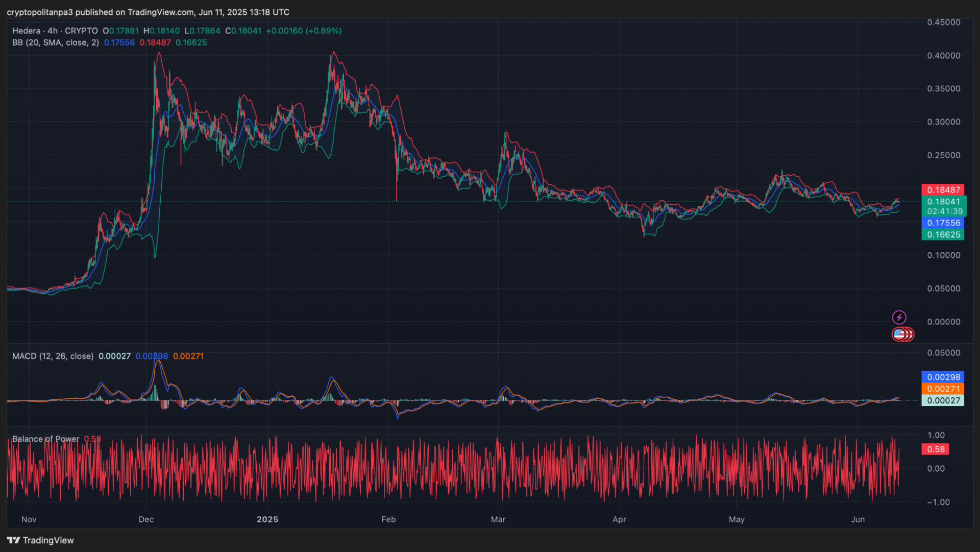Viewport: 980px width, 552px height.
Task: Click the 2025 label on time axis
Action: click(x=267, y=519)
